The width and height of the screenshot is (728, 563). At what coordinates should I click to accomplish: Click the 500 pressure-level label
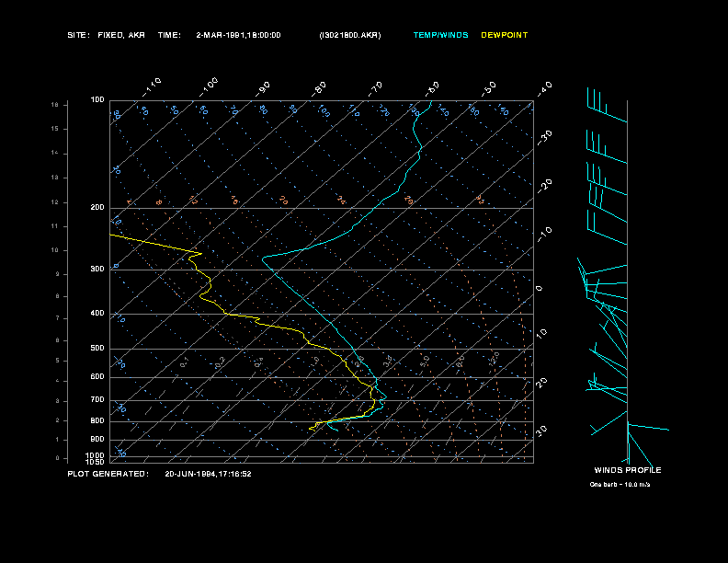point(97,348)
